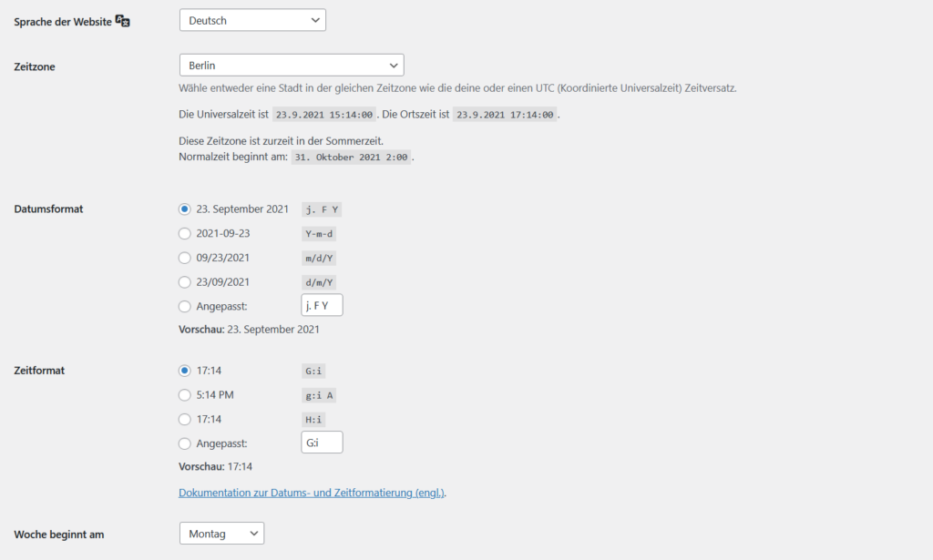The width and height of the screenshot is (933, 560).
Task: Click the Sprache der Website label
Action: pyautogui.click(x=63, y=22)
